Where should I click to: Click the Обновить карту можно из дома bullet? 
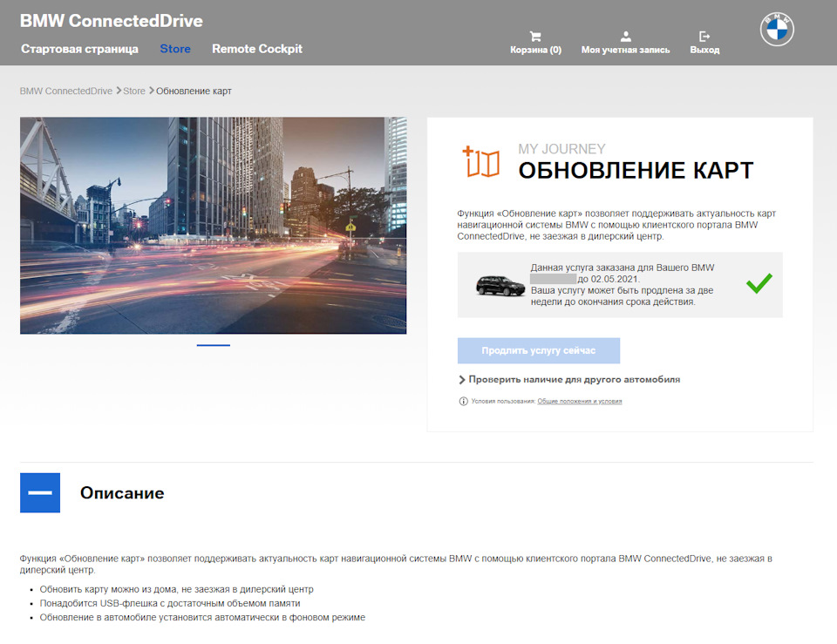click(177, 589)
